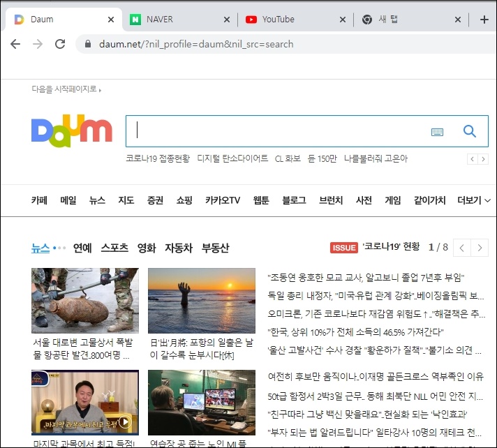Close the Daum tab
Screen dimensions: 497x448
[x=111, y=20]
